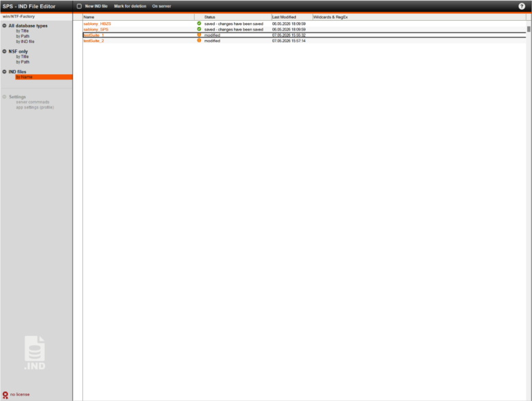Collapse the IND files section

(x=4, y=71)
